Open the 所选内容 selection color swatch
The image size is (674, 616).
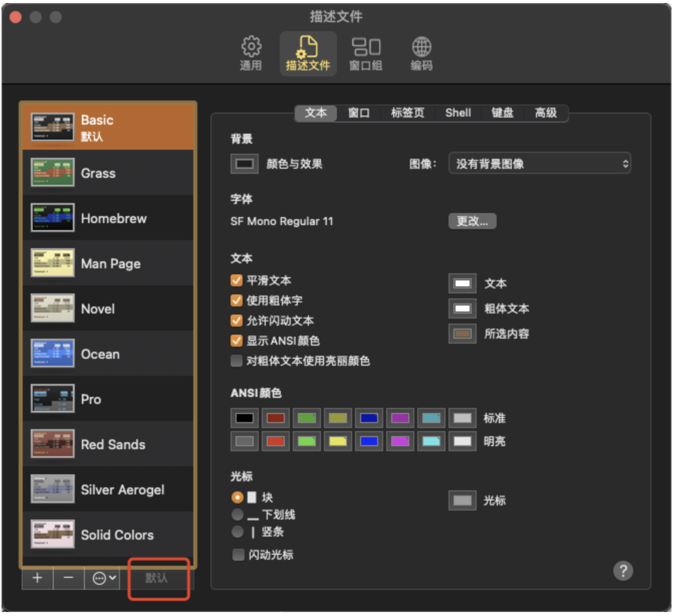pyautogui.click(x=462, y=334)
